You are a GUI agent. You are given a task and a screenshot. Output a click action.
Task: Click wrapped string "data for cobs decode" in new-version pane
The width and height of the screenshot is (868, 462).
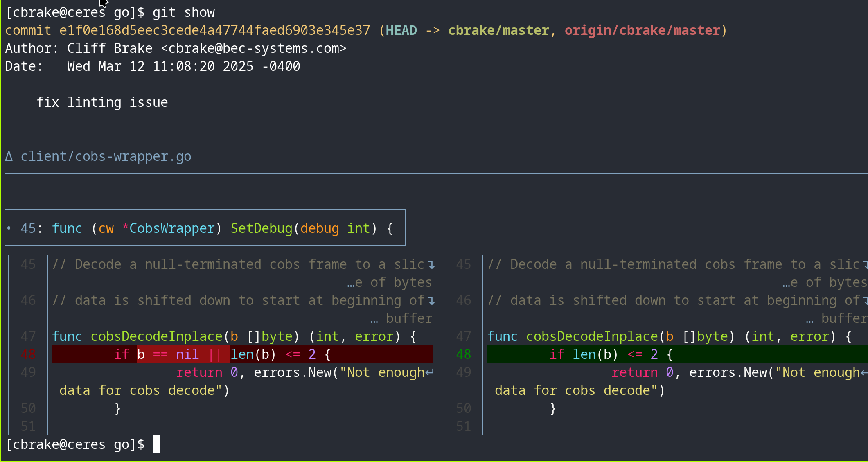point(573,390)
